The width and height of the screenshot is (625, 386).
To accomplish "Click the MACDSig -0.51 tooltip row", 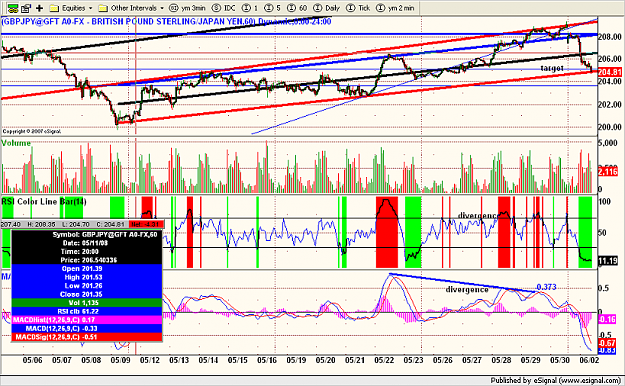I will pos(87,337).
